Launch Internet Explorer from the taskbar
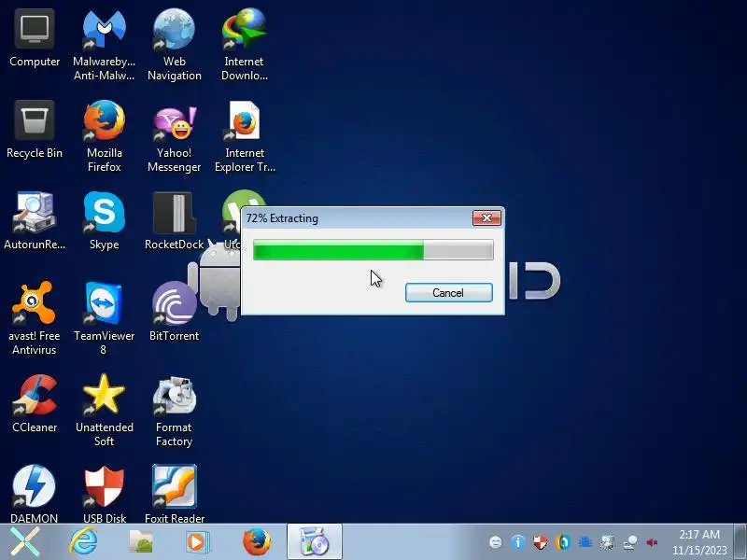This screenshot has width=747, height=560. tap(83, 542)
